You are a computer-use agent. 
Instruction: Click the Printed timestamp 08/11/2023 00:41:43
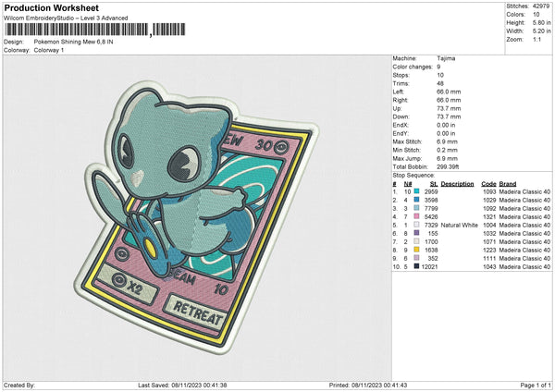tap(379, 385)
